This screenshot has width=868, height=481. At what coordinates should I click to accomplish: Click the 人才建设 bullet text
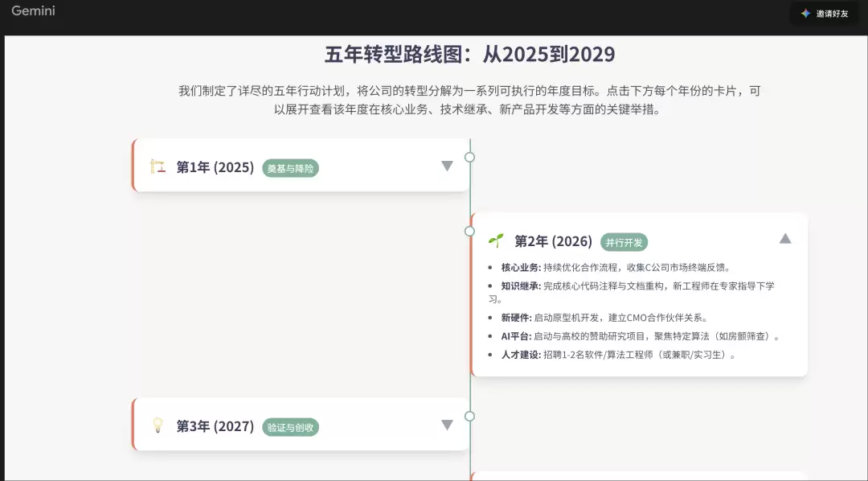(619, 355)
